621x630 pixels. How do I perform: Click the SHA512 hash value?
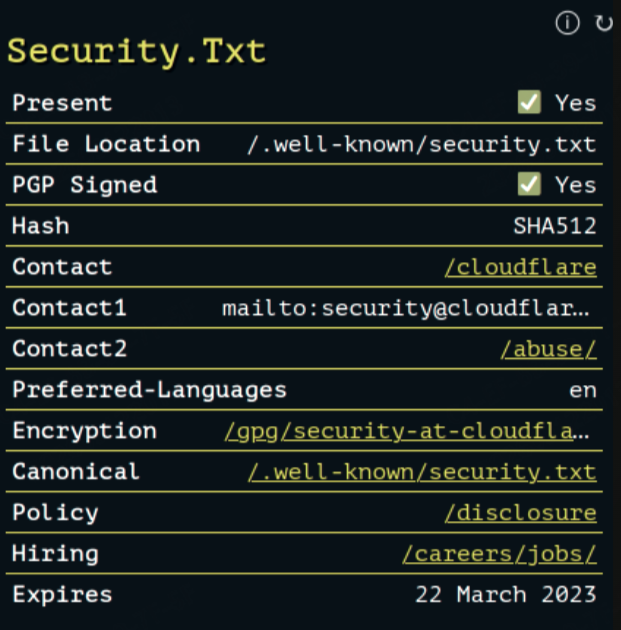pyautogui.click(x=555, y=226)
